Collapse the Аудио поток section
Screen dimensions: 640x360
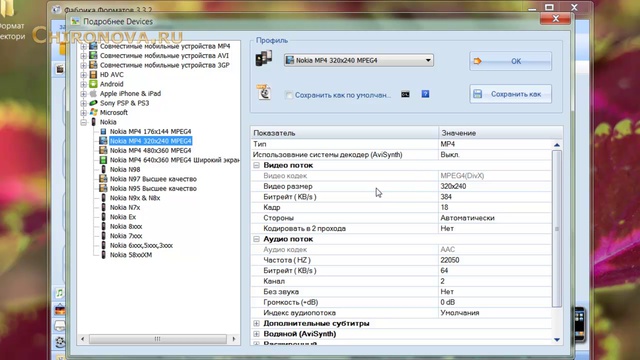click(256, 239)
